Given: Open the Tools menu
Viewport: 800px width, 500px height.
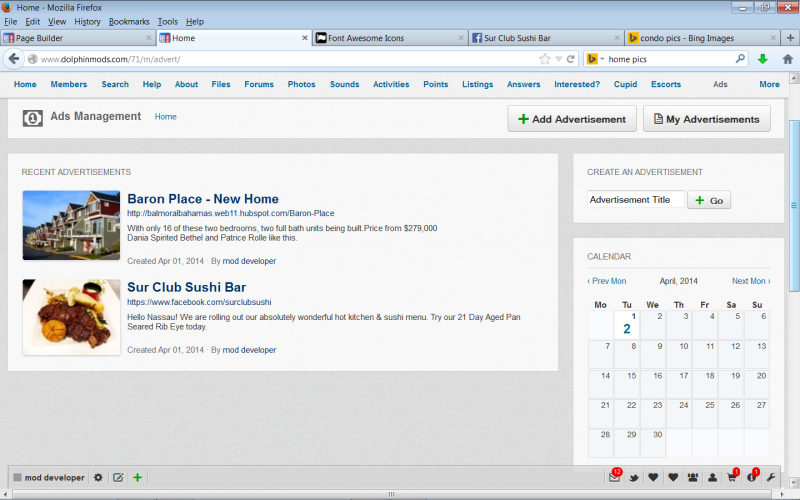Looking at the screenshot, I should [167, 21].
